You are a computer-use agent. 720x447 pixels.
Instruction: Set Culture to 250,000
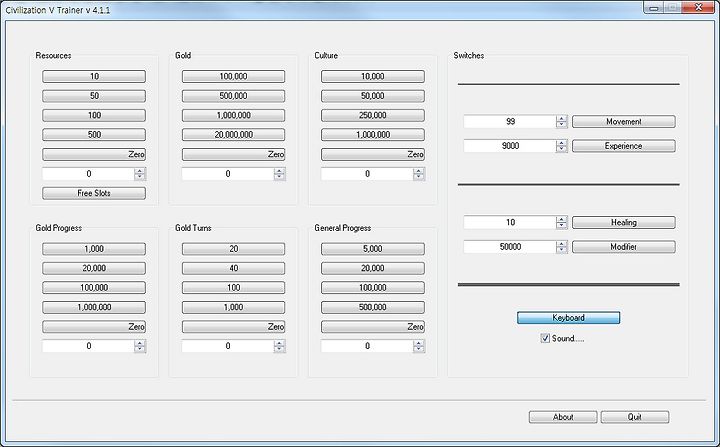[372, 115]
